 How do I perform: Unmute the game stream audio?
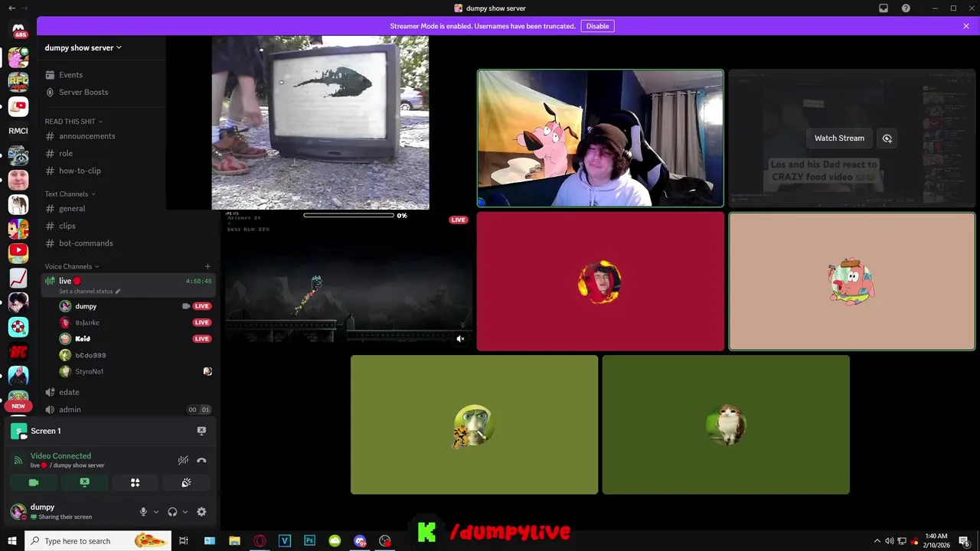pos(460,339)
